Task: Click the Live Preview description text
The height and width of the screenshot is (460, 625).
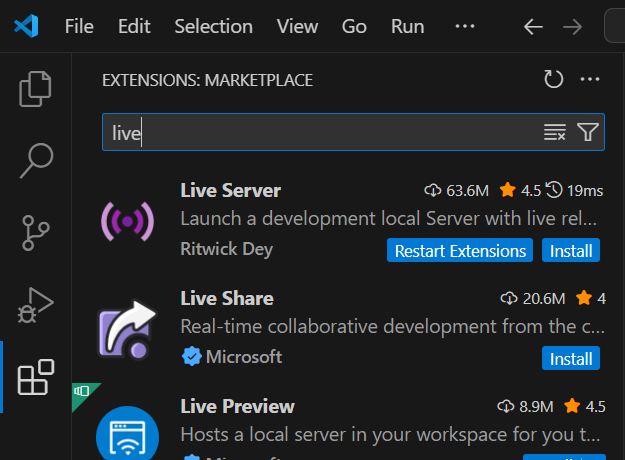Action: pos(391,434)
